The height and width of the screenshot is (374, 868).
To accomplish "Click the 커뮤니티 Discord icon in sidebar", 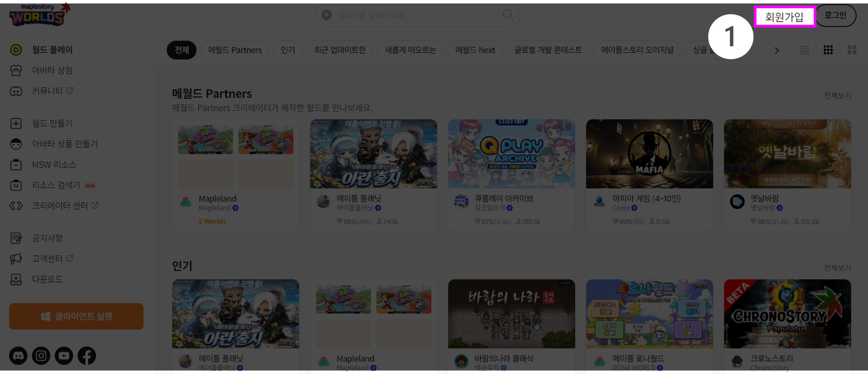I will (16, 91).
